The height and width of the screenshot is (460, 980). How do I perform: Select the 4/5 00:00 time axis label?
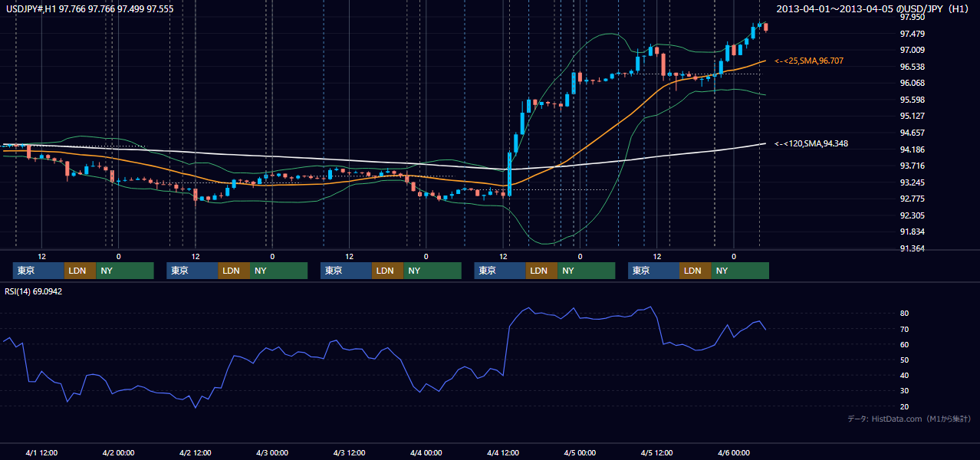(580, 452)
